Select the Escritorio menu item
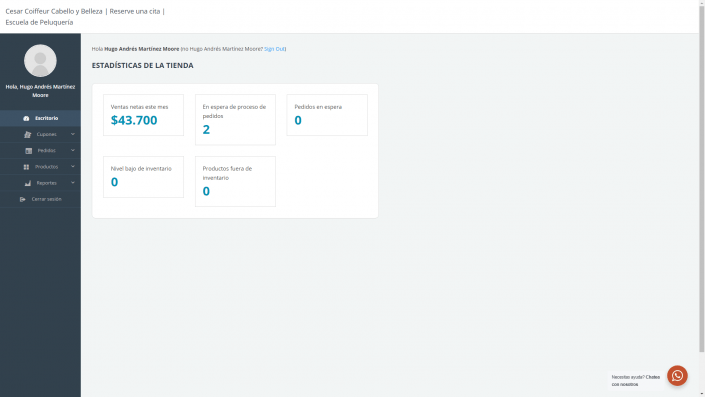The width and height of the screenshot is (705, 397). click(40, 118)
